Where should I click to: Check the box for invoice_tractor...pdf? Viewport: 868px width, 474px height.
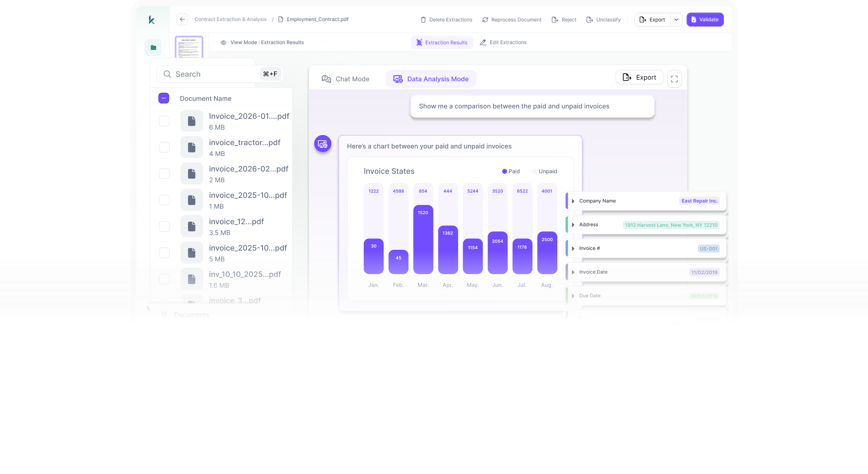[x=164, y=147]
